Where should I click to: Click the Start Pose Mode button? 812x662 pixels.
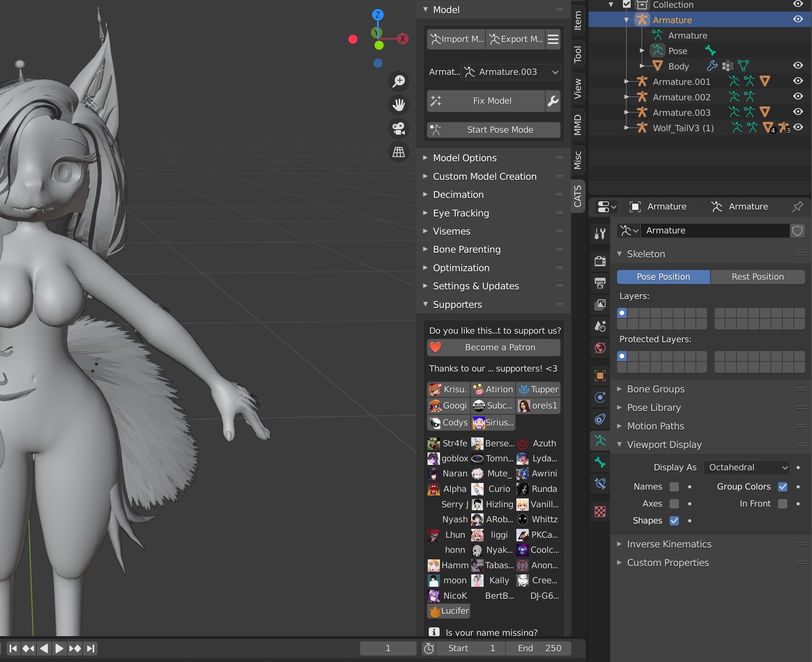(x=494, y=130)
